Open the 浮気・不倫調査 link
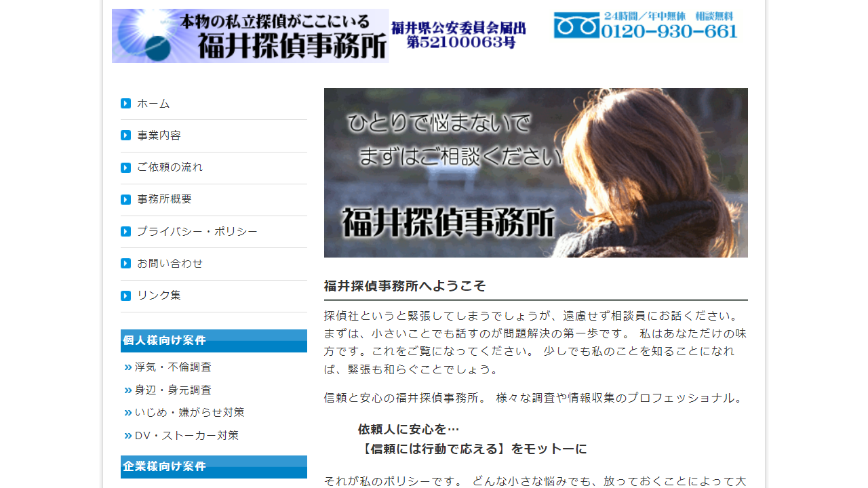The width and height of the screenshot is (868, 488). 174,367
